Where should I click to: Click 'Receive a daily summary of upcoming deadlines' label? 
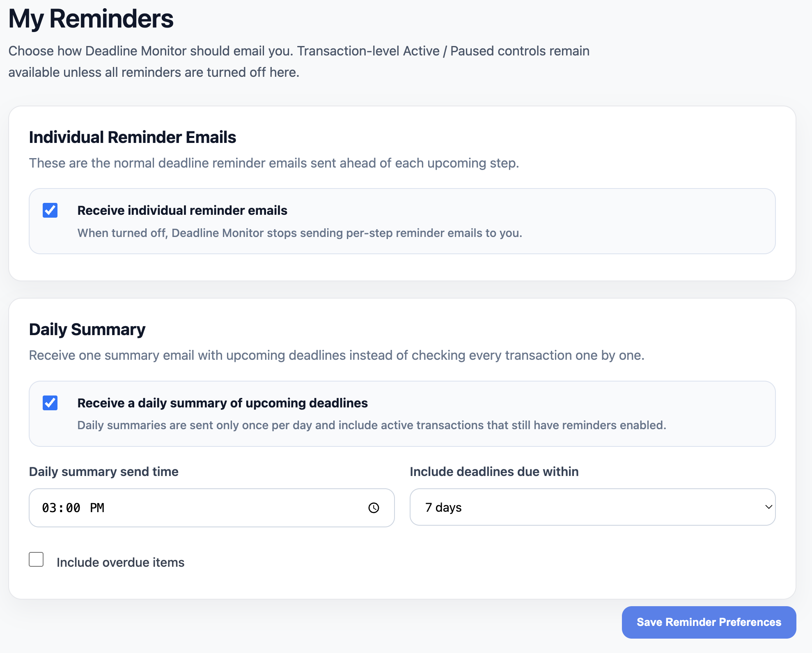point(222,403)
